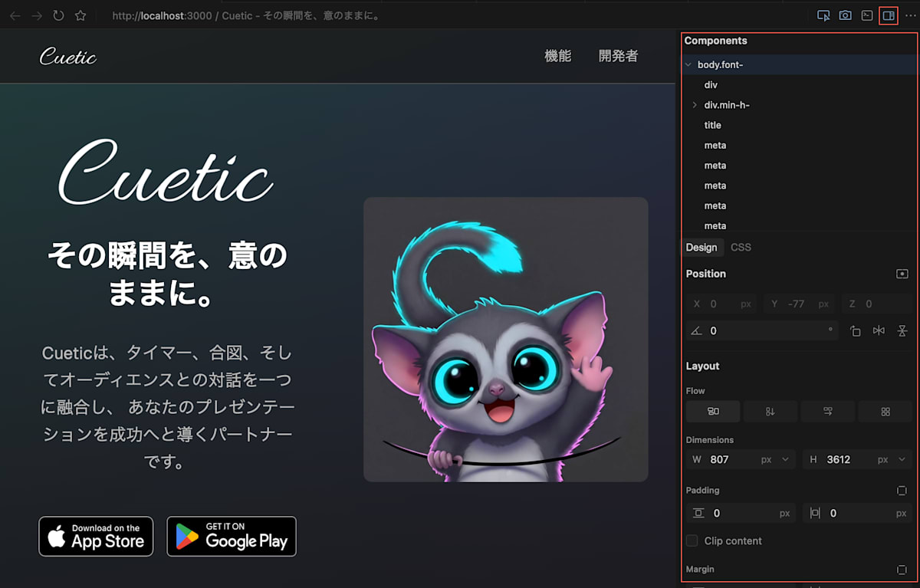Capture a screenshot with the camera icon
The width and height of the screenshot is (920, 588).
point(845,15)
